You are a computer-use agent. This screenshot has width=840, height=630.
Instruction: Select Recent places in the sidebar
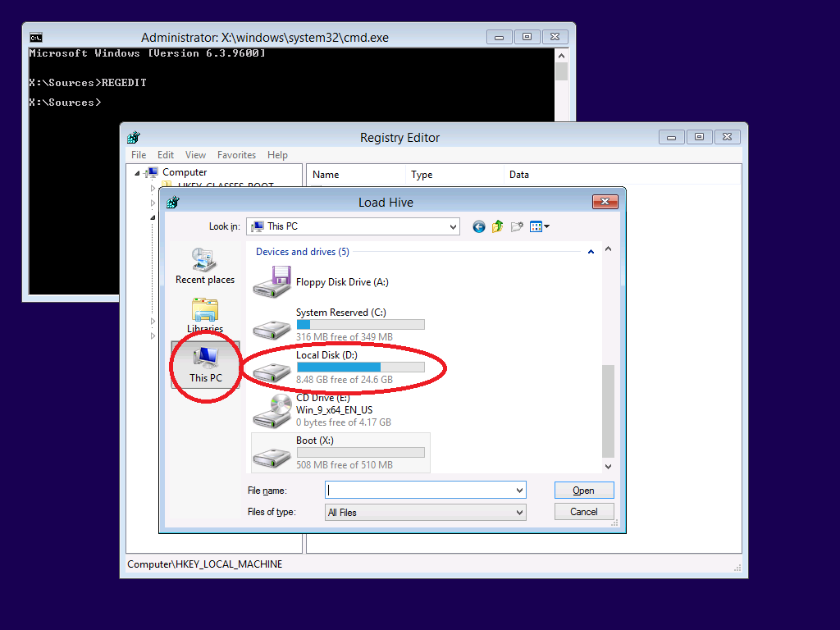[204, 267]
